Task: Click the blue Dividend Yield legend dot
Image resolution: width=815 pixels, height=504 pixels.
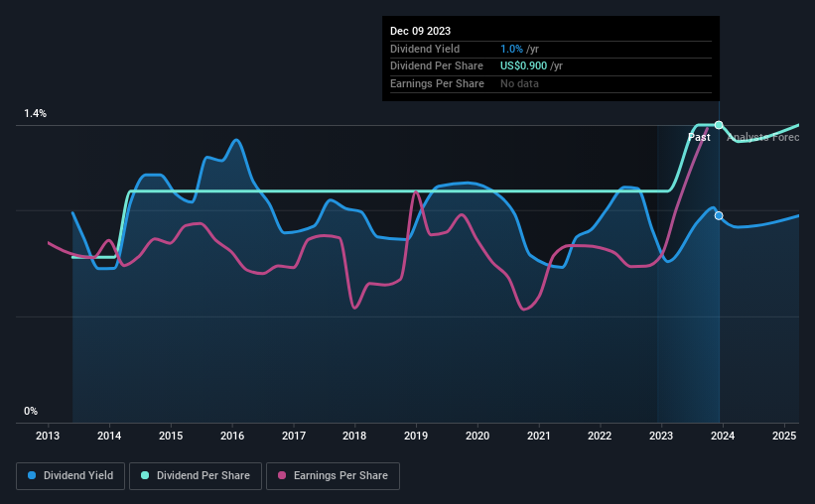Action: (x=32, y=475)
